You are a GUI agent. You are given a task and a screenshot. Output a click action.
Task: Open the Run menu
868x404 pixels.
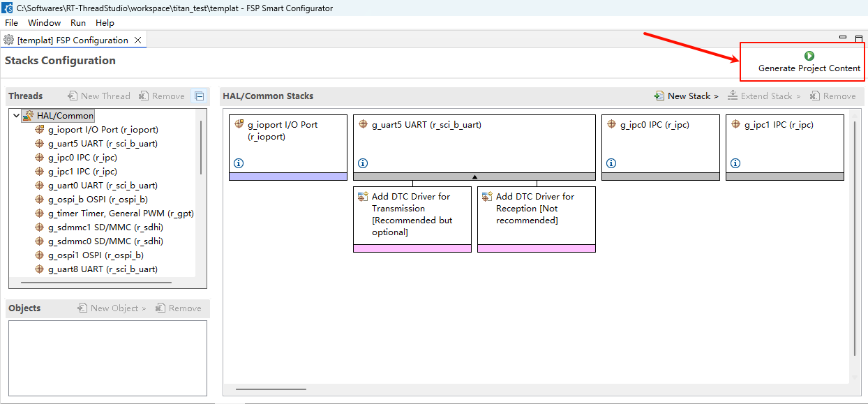78,23
